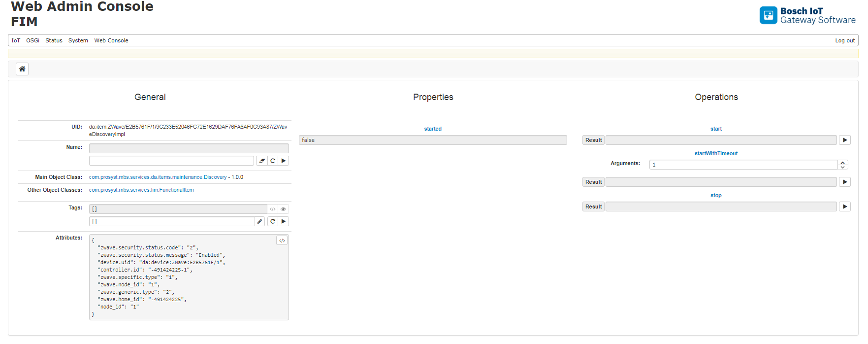Open the OSGi menu
The height and width of the screenshot is (344, 868).
click(33, 40)
